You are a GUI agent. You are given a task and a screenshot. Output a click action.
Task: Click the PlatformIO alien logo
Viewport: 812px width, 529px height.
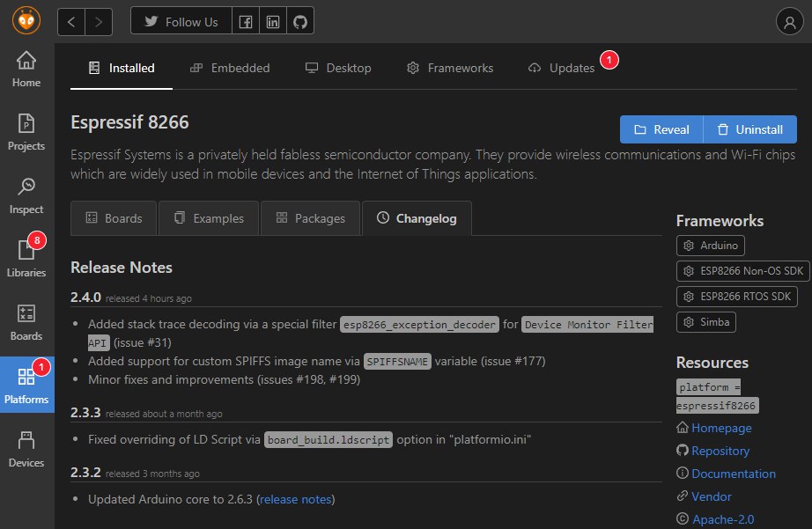pos(26,21)
